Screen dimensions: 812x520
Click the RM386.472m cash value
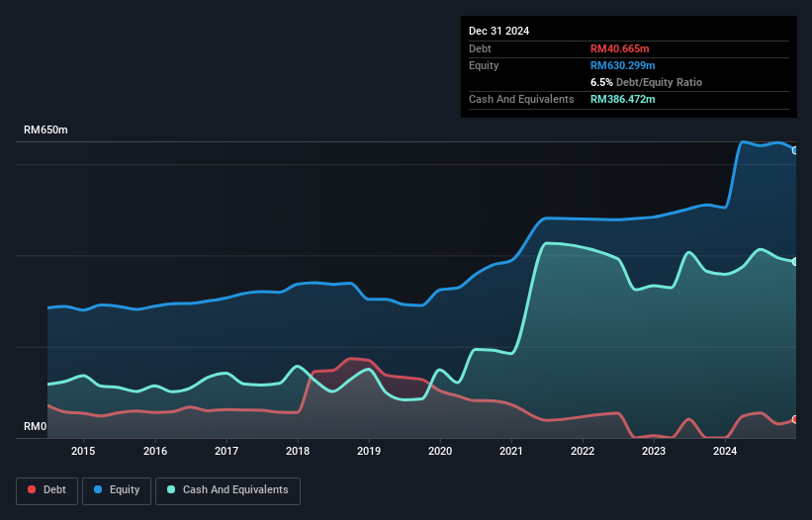(x=622, y=99)
